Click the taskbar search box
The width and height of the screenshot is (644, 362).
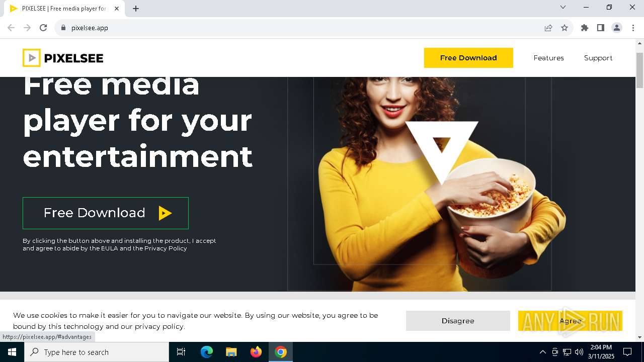[97, 352]
